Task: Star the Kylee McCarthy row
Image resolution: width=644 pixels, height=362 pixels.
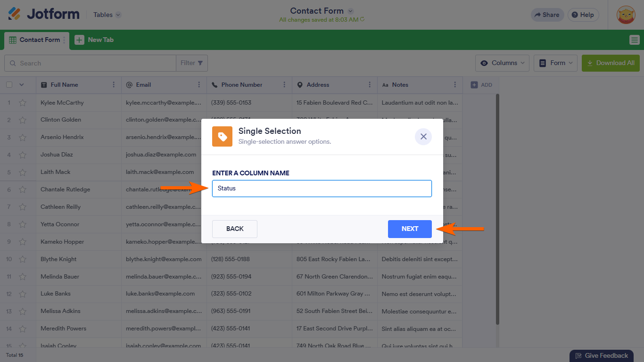Action: [x=23, y=103]
